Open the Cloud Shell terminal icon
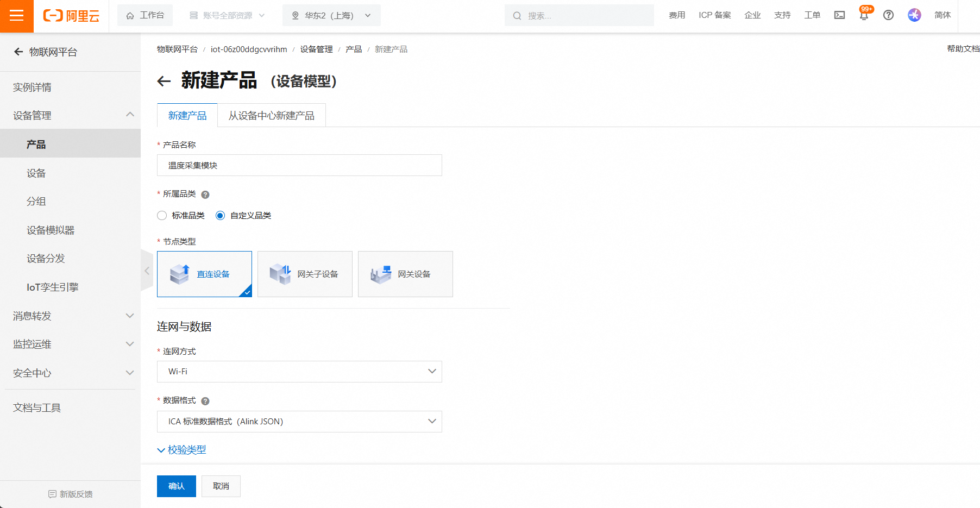980x508 pixels. coord(839,15)
